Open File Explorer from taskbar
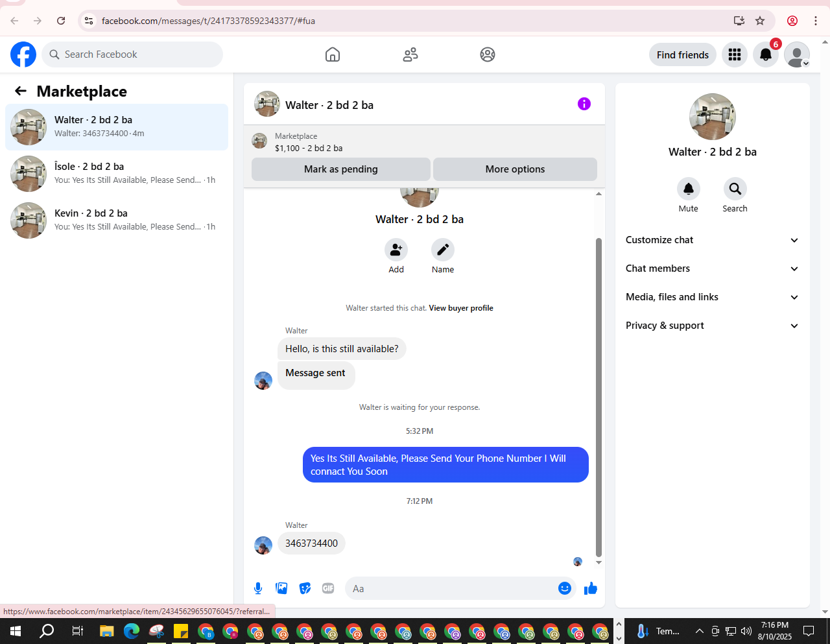830x644 pixels. pos(107,631)
